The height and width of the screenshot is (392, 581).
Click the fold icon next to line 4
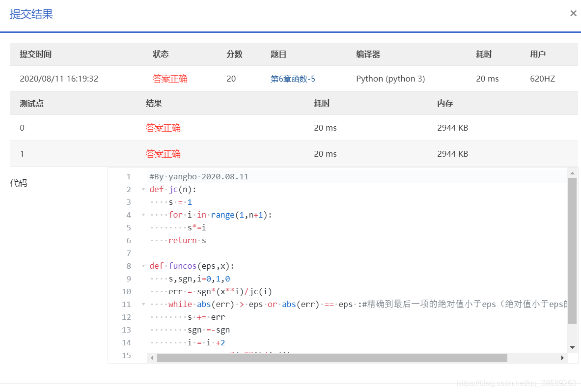(x=143, y=215)
